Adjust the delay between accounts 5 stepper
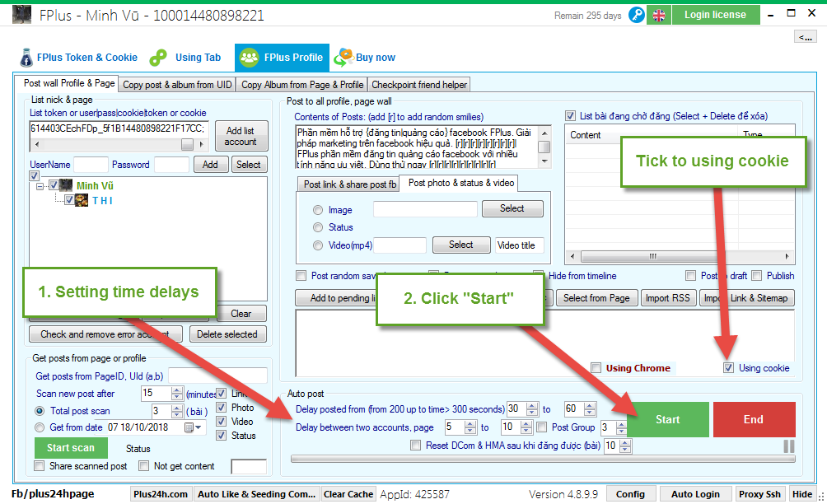827x504 pixels. point(470,427)
